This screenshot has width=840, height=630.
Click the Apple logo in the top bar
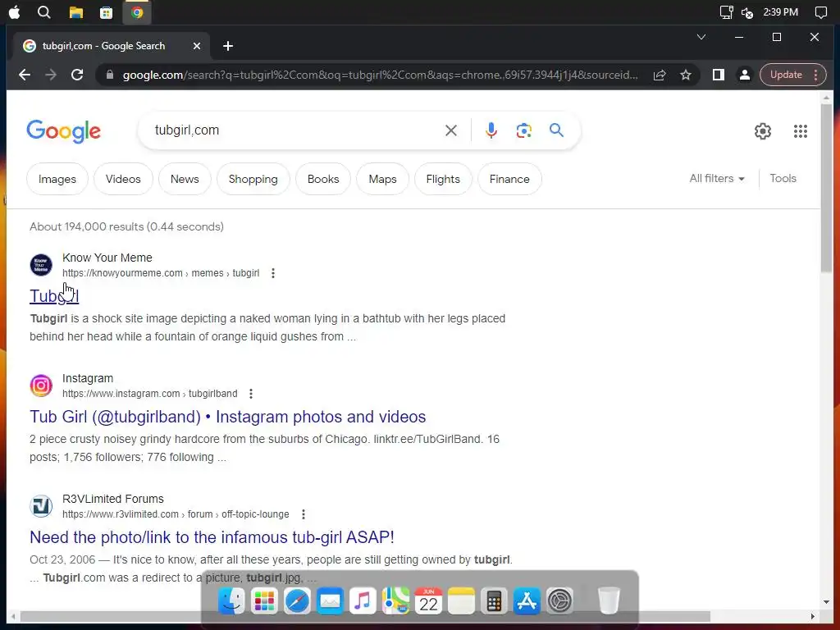[x=15, y=11]
